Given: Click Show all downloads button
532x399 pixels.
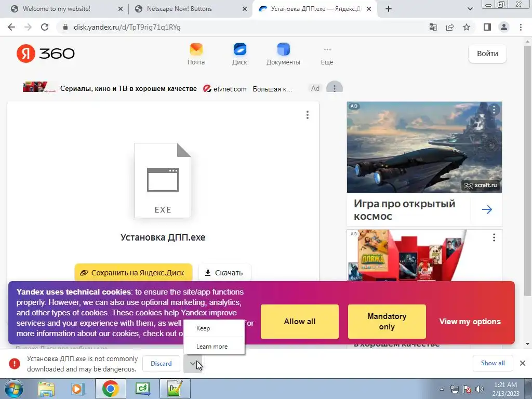Looking at the screenshot, I should 493,363.
